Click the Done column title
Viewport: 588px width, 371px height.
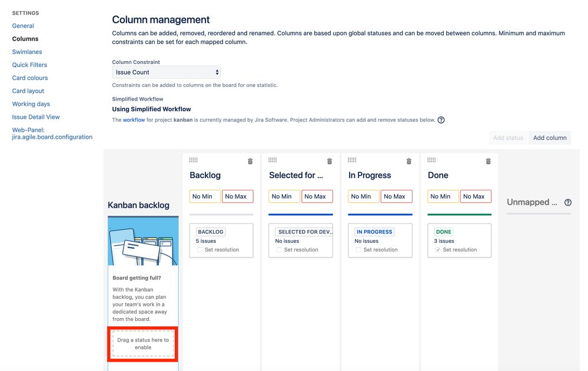438,175
